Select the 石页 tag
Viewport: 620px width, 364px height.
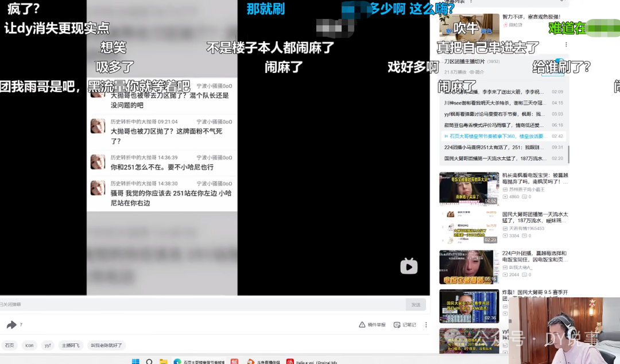pyautogui.click(x=10, y=346)
